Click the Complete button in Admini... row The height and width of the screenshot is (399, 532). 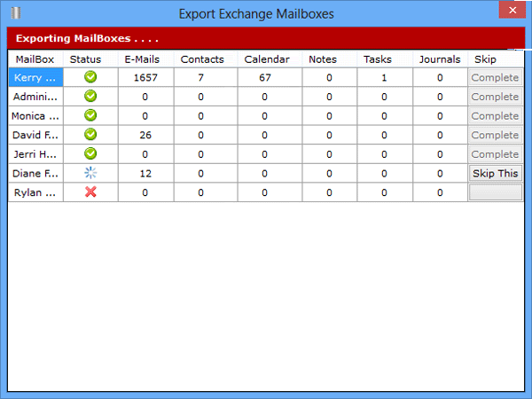[496, 97]
